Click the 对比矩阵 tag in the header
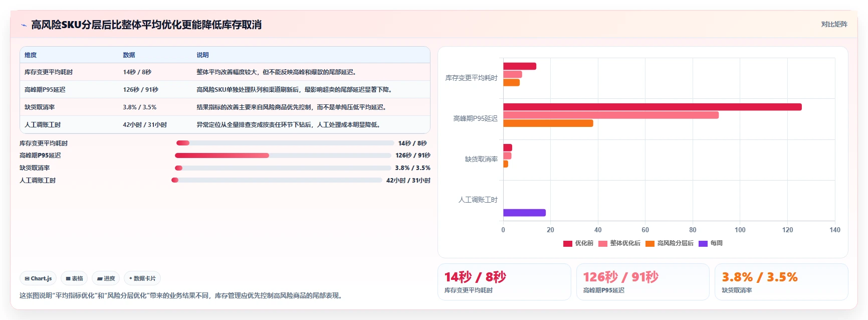 pyautogui.click(x=834, y=24)
